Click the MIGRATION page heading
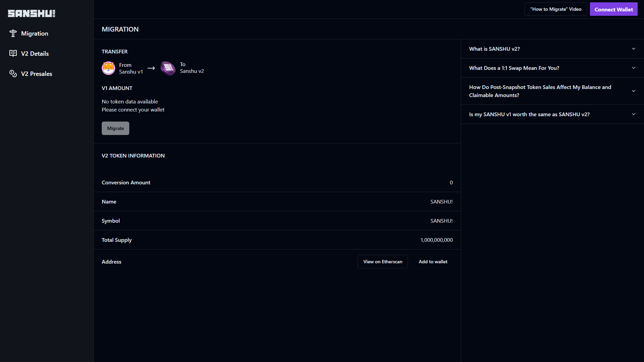Viewport: 644px width, 362px height. [120, 29]
